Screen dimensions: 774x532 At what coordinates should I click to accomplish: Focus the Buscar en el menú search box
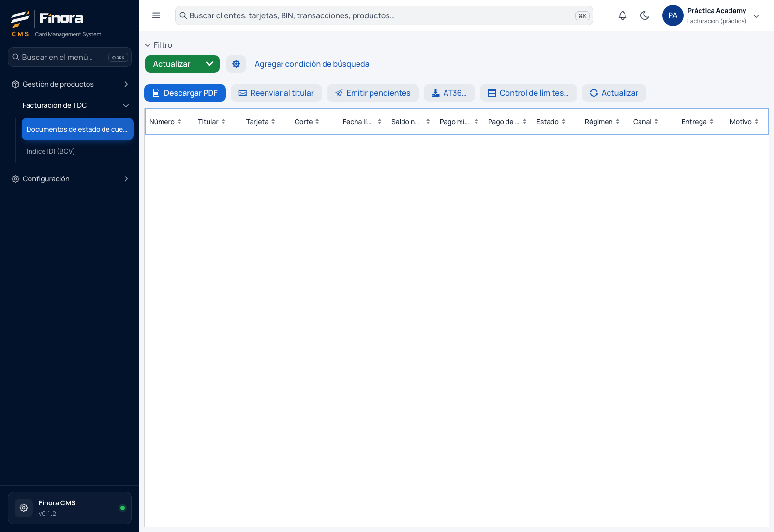pyautogui.click(x=70, y=57)
